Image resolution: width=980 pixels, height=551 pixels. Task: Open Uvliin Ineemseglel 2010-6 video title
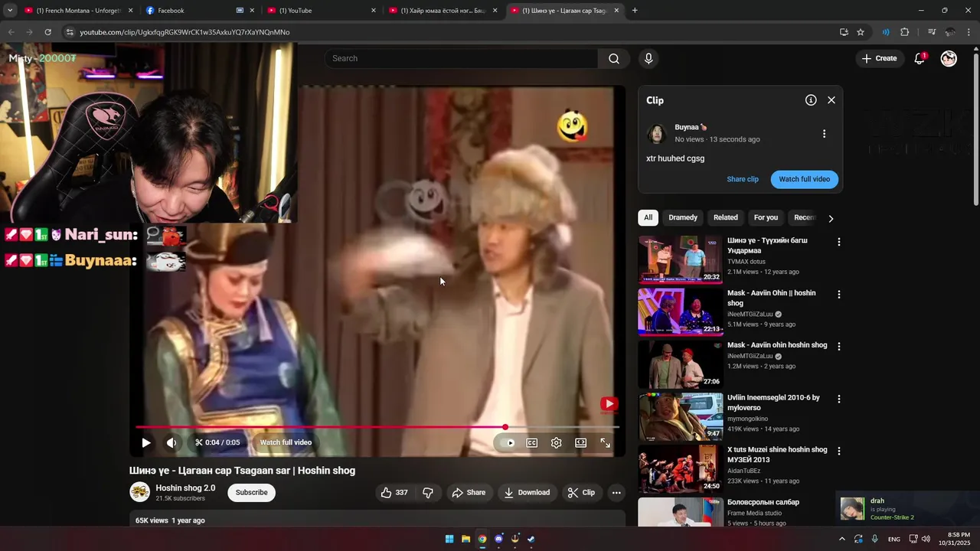pos(773,403)
